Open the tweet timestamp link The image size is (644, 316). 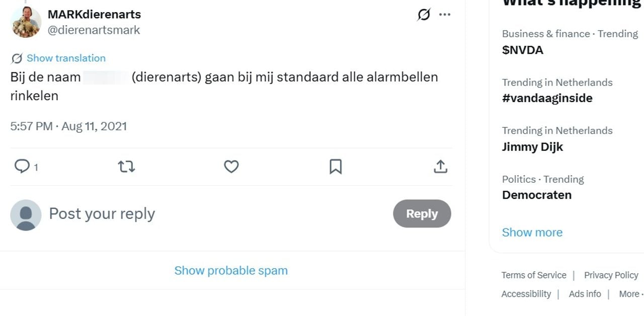click(x=68, y=126)
